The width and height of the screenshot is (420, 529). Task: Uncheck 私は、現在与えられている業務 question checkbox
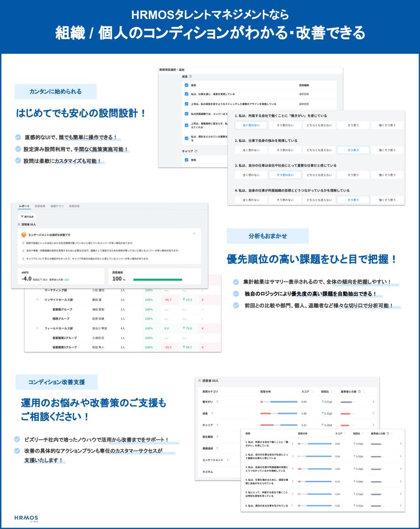(187, 138)
